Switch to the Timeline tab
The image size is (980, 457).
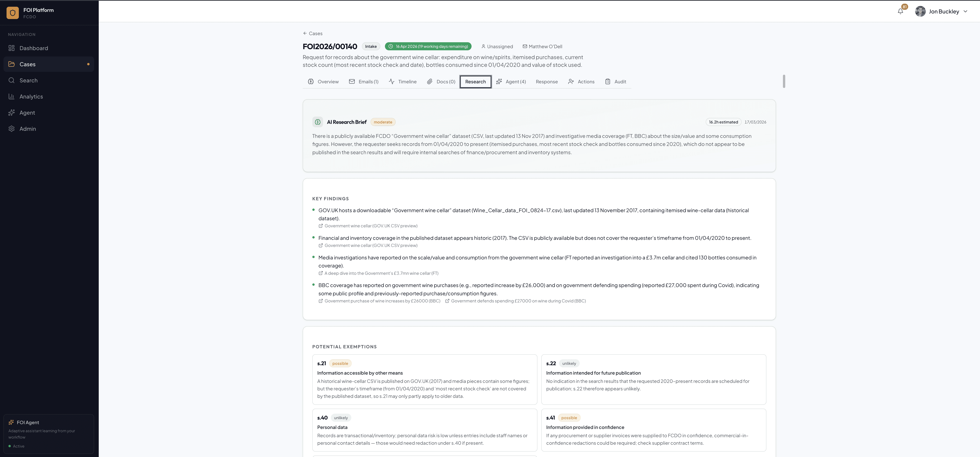pos(402,82)
